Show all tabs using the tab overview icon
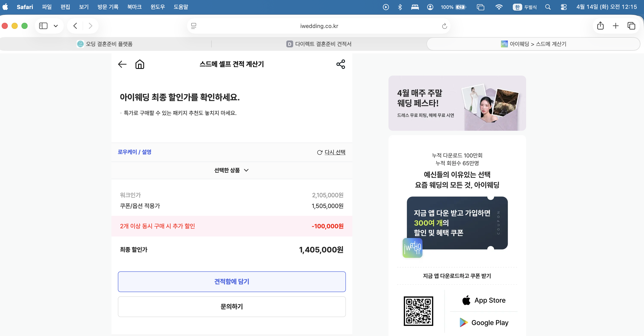The width and height of the screenshot is (644, 336). point(632,26)
